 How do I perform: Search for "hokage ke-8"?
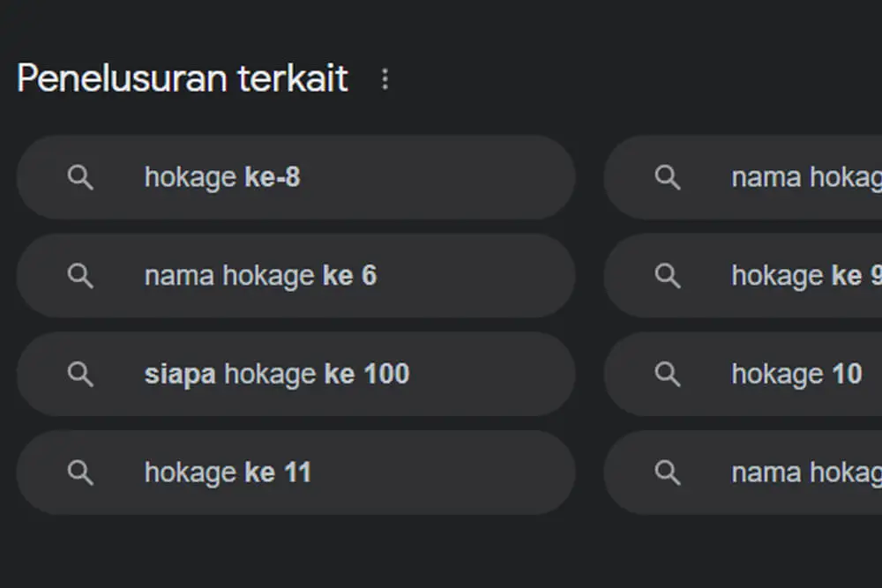pyautogui.click(x=221, y=177)
